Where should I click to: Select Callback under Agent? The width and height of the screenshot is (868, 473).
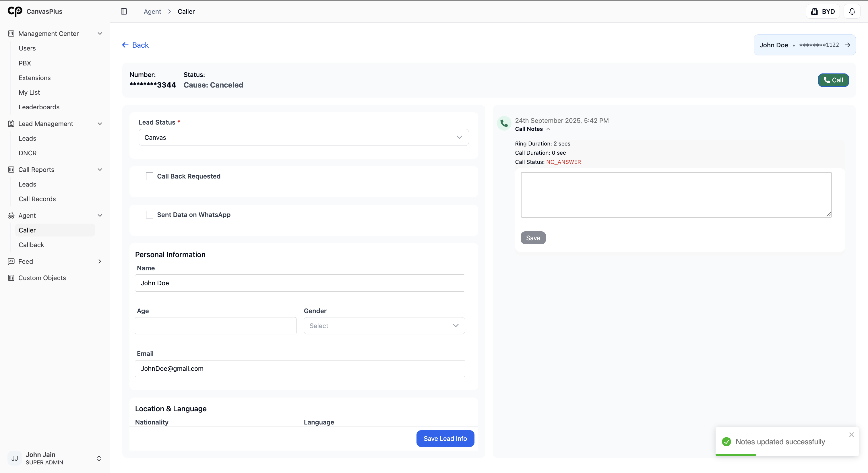click(x=31, y=245)
